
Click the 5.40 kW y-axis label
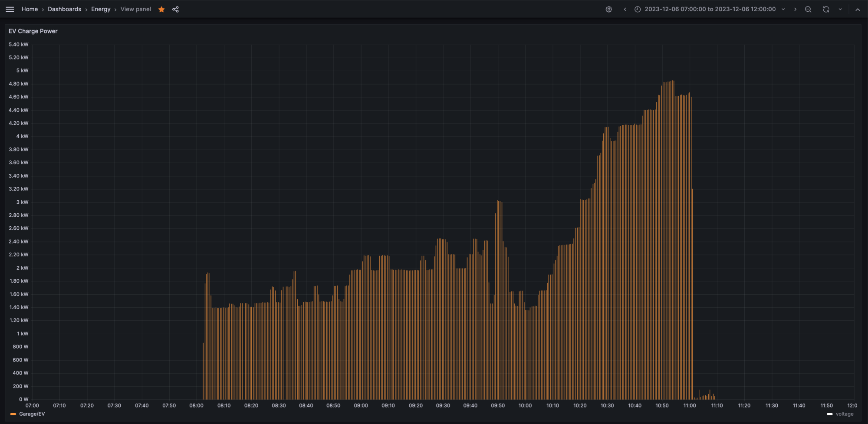pos(19,45)
